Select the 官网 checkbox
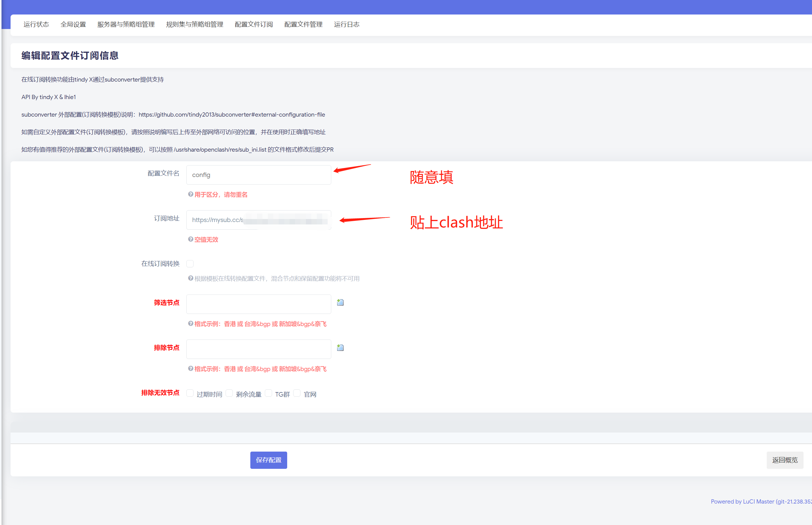This screenshot has height=525, width=812. [x=297, y=393]
